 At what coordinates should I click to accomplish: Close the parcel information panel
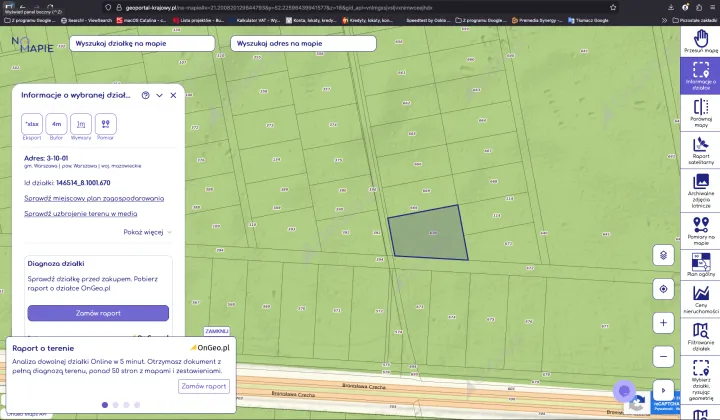point(173,95)
